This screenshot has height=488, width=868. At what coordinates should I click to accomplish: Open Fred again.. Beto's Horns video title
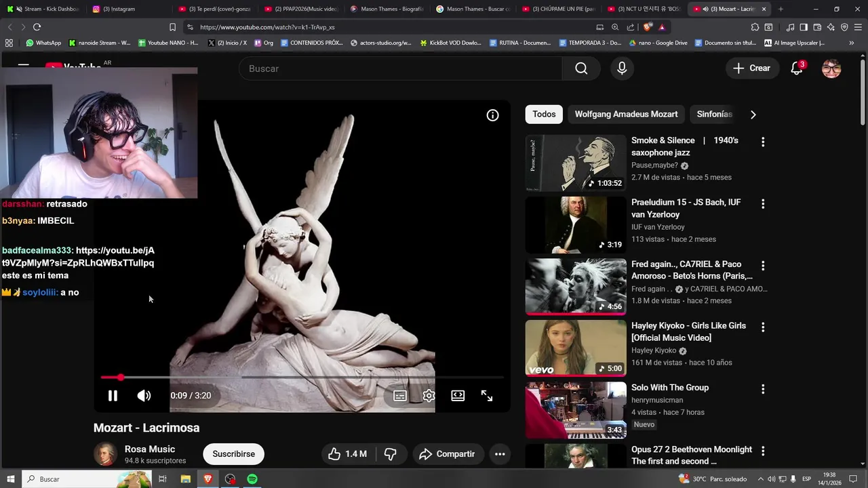coord(692,270)
